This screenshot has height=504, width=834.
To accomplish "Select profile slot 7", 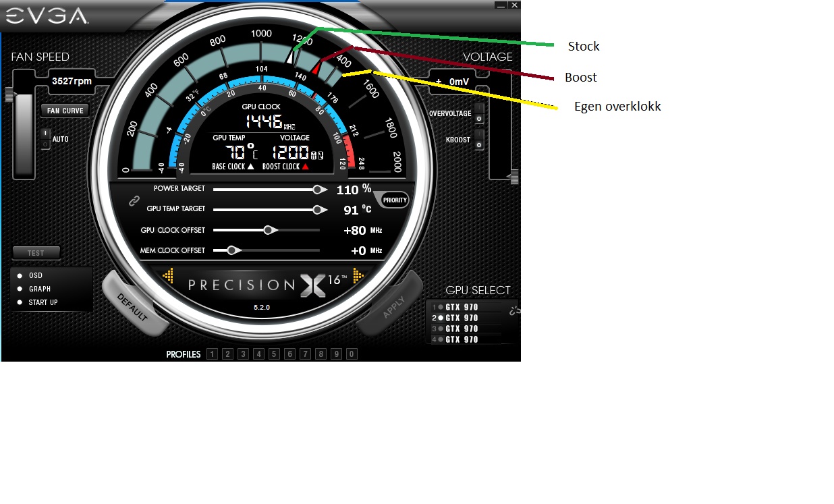I will (x=305, y=354).
